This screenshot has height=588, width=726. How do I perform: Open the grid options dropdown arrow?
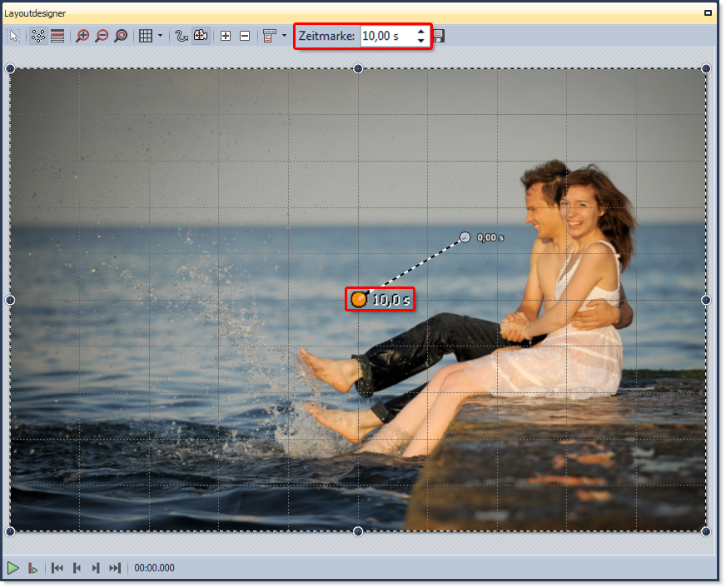click(160, 37)
